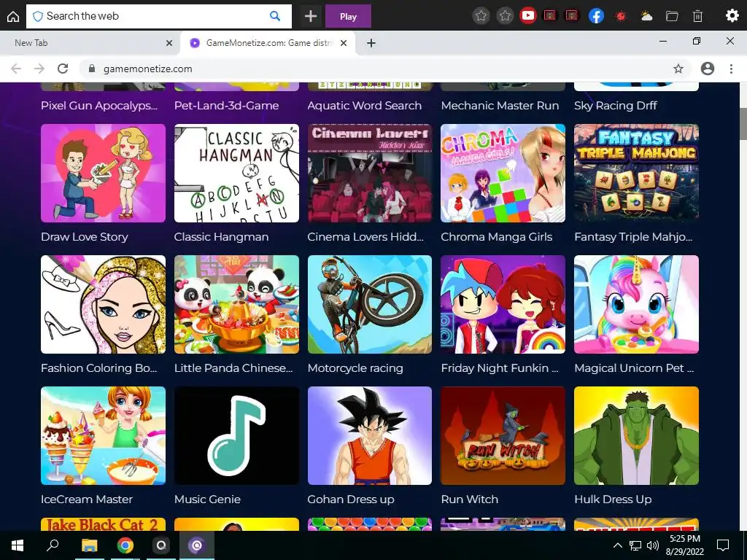Close the New Tab tab
The image size is (747, 560).
(x=169, y=43)
